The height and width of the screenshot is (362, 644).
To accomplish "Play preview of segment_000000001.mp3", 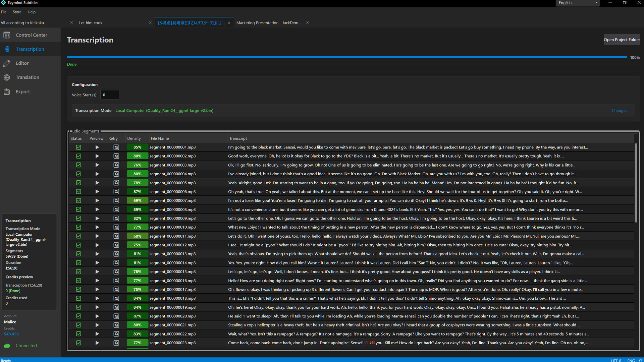I will point(97,147).
